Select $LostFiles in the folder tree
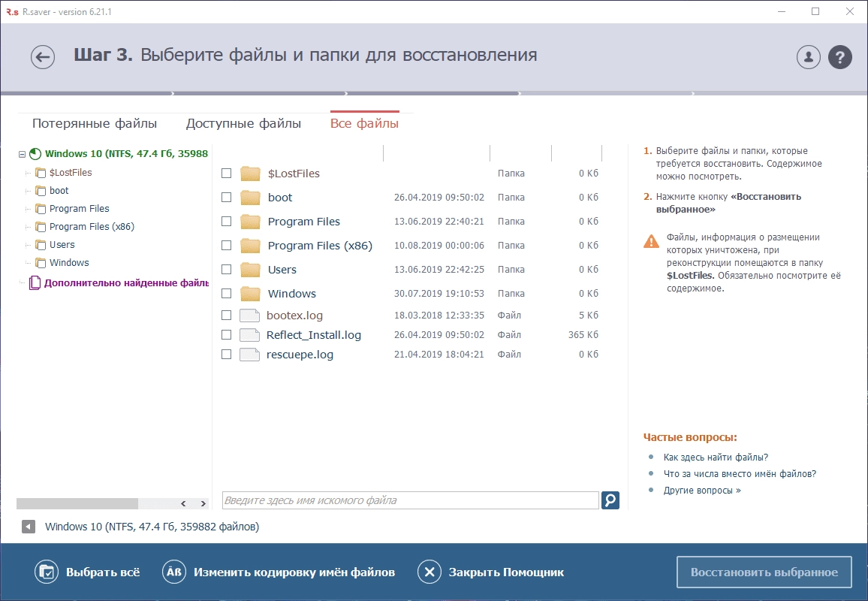The image size is (868, 601). 71,173
